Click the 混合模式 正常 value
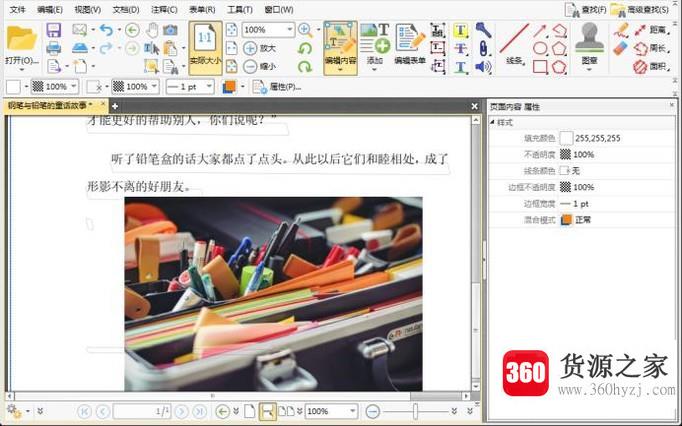The height and width of the screenshot is (426, 682). point(583,220)
